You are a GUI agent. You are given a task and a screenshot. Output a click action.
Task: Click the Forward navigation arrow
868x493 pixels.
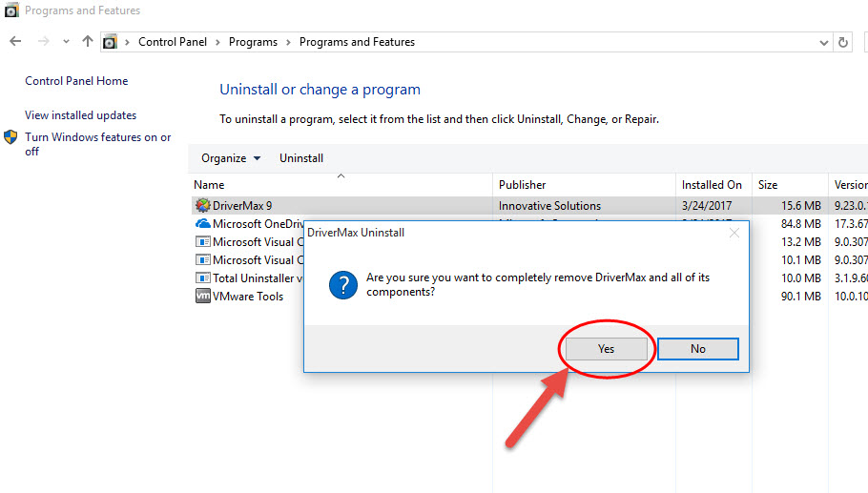coord(44,42)
